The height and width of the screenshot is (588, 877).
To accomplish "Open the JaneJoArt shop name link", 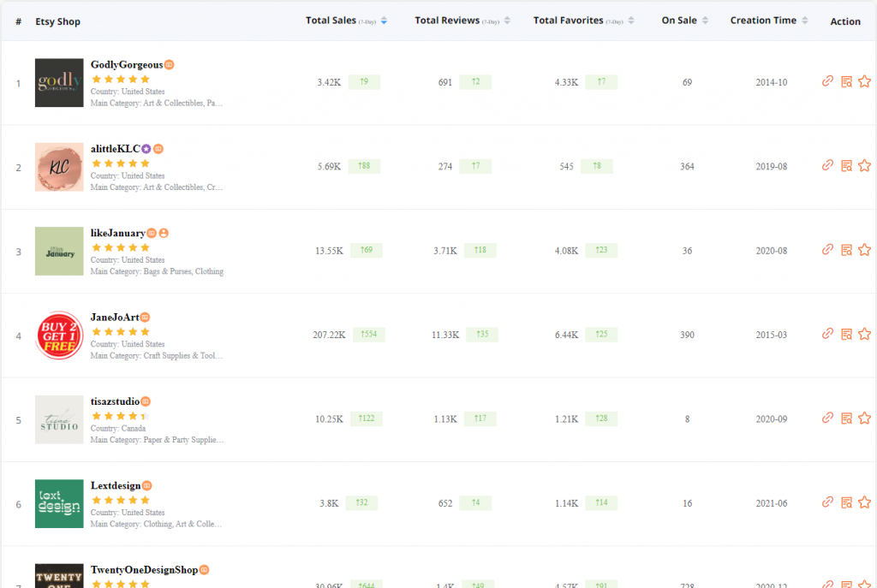I will click(x=114, y=317).
